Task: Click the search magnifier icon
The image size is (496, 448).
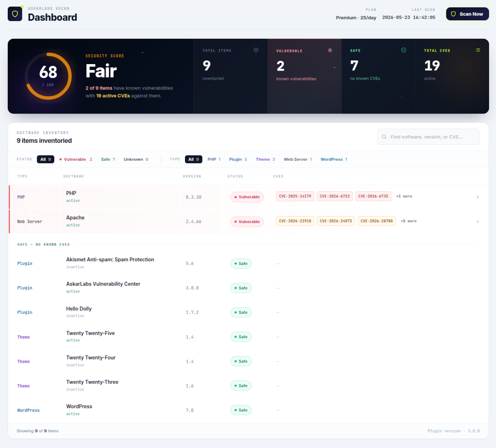Action: point(384,137)
